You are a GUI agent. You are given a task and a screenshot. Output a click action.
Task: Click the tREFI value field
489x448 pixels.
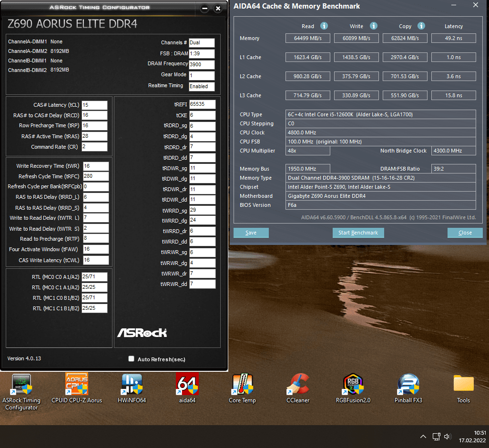pyautogui.click(x=202, y=104)
